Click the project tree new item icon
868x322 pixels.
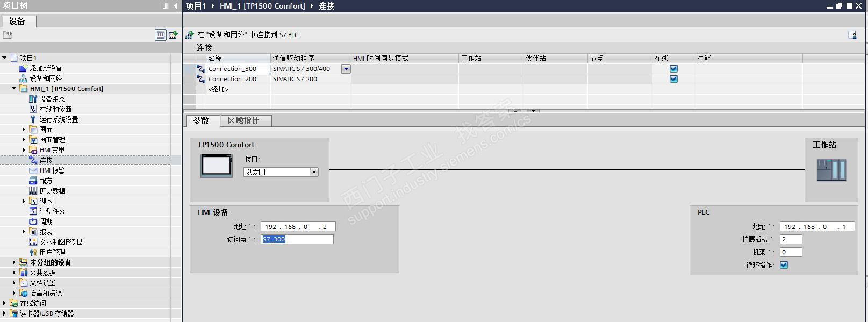8,35
